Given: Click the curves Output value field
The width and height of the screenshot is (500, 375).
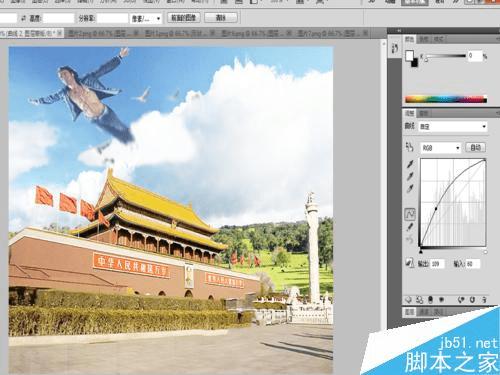Looking at the screenshot, I should pyautogui.click(x=437, y=264).
